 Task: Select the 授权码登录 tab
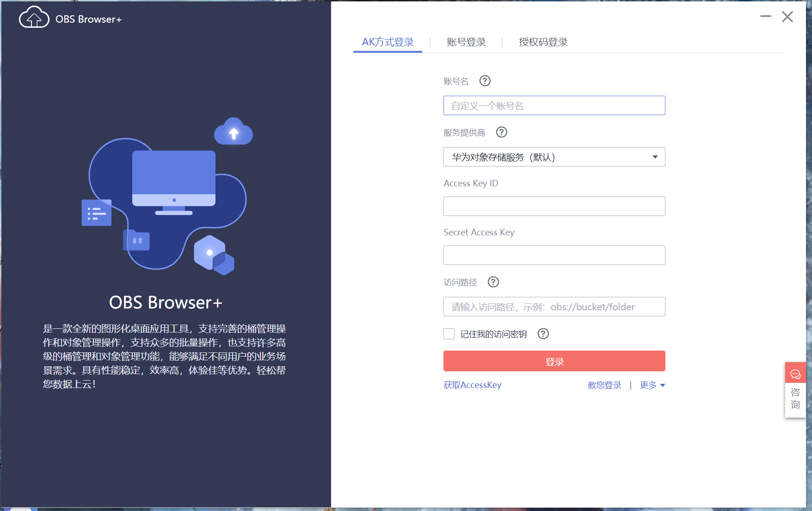coord(542,42)
